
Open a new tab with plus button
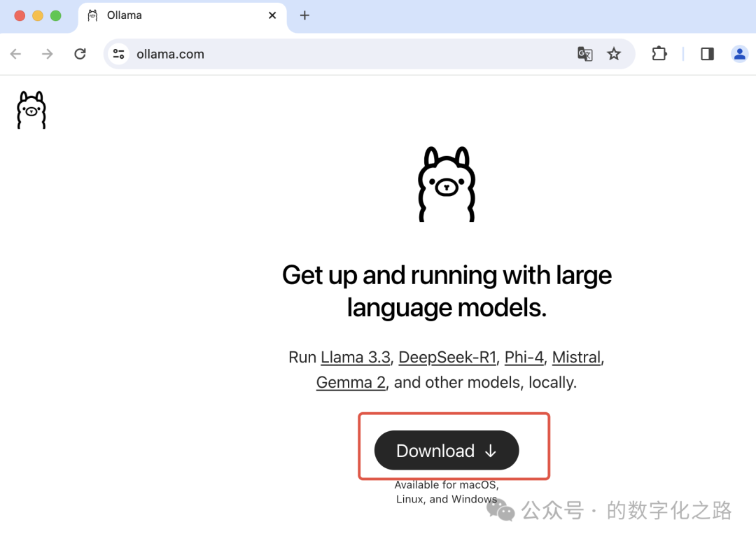click(304, 15)
